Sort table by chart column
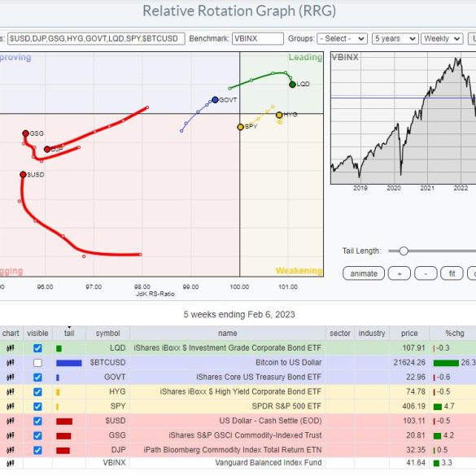The width and height of the screenshot is (476, 476). click(11, 334)
